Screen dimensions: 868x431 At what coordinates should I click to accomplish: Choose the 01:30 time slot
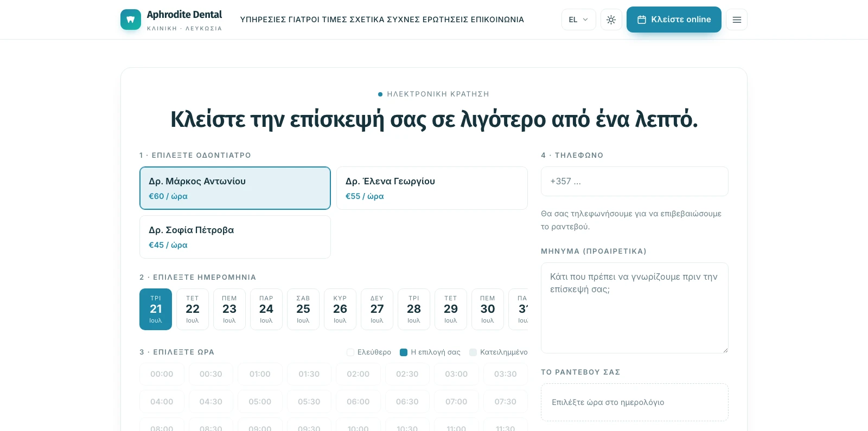click(309, 374)
